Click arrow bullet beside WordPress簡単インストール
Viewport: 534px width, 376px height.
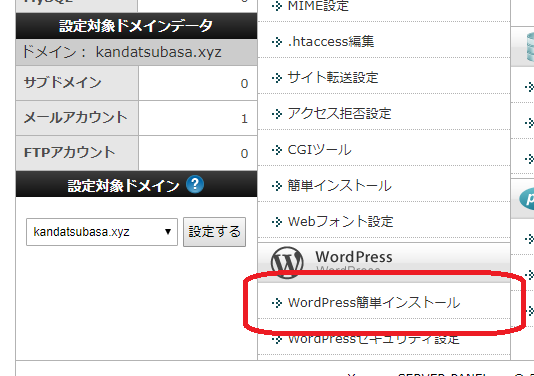coord(277,303)
